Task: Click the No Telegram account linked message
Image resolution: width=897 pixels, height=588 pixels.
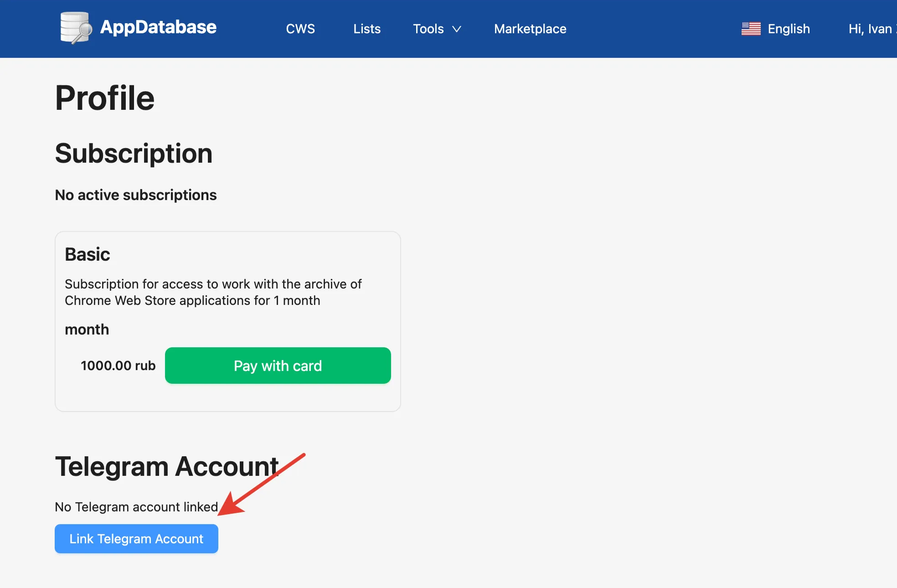Action: coord(136,507)
